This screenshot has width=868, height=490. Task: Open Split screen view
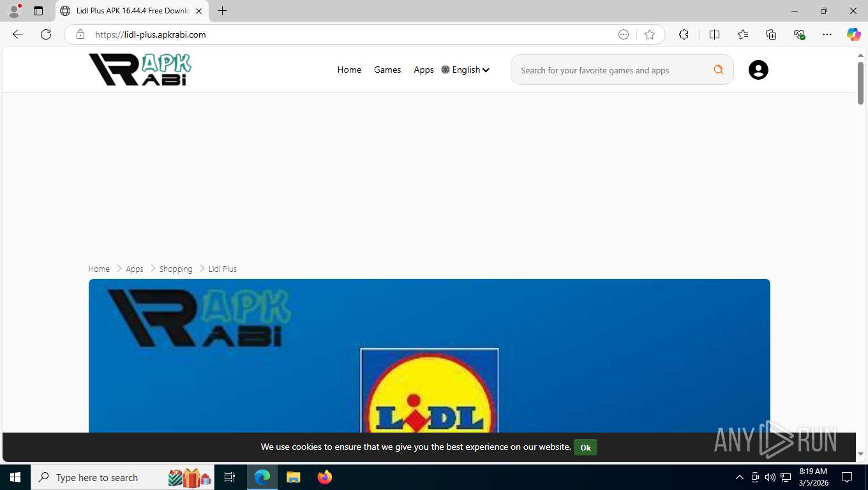(x=714, y=34)
